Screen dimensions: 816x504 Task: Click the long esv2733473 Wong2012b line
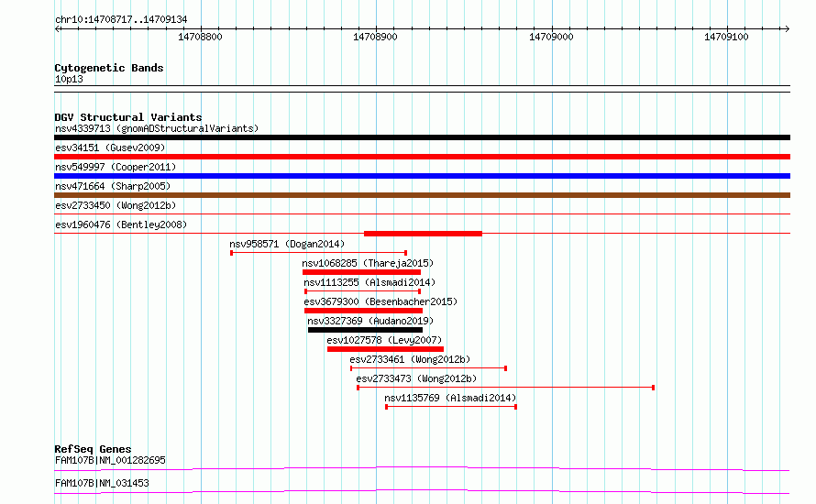[x=505, y=388]
